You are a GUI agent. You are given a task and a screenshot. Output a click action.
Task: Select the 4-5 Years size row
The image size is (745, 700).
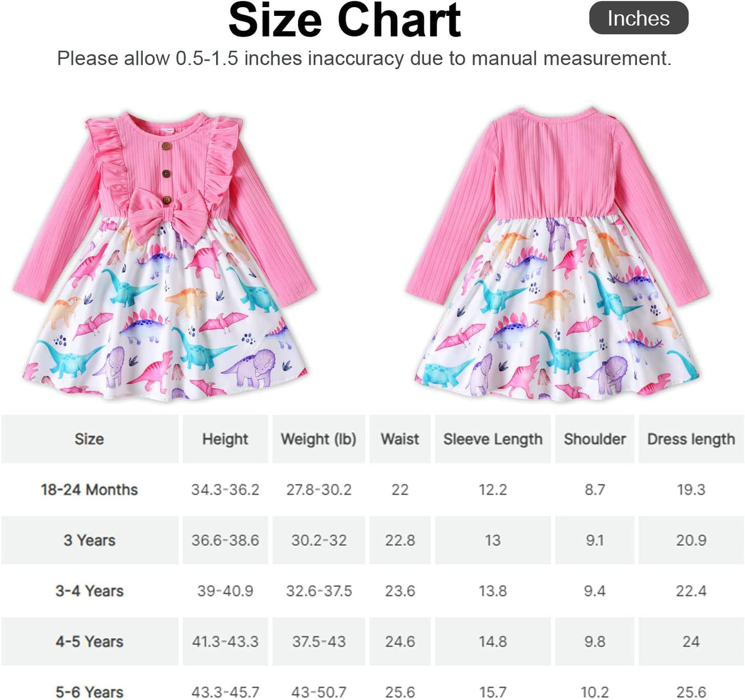point(372,642)
